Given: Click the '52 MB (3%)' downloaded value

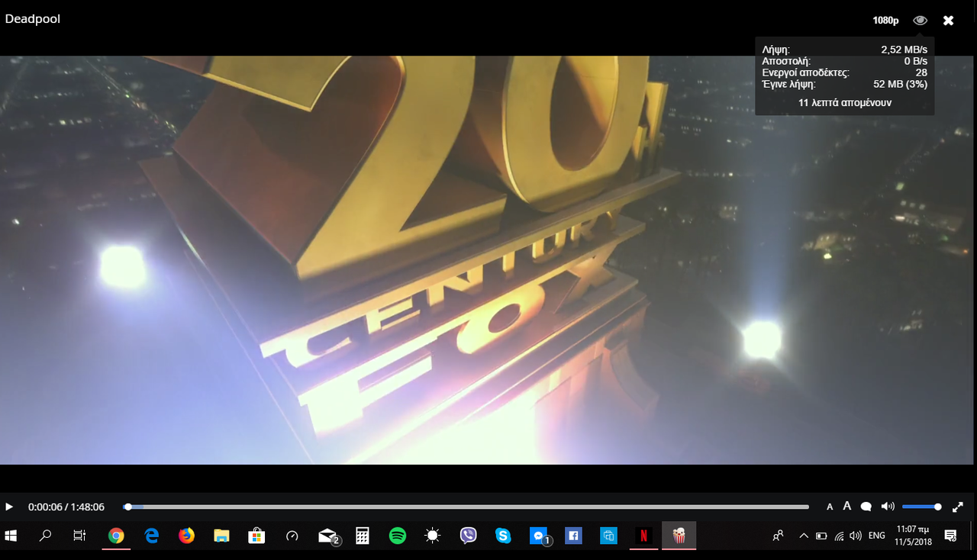Looking at the screenshot, I should click(x=901, y=84).
